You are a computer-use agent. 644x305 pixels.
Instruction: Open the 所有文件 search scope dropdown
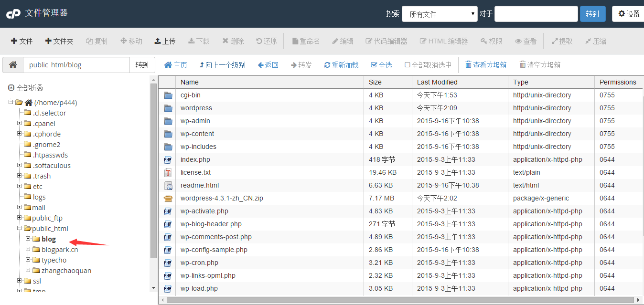[x=440, y=14]
